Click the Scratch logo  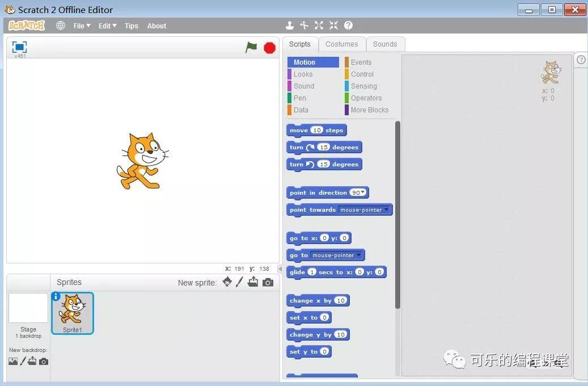(x=27, y=26)
